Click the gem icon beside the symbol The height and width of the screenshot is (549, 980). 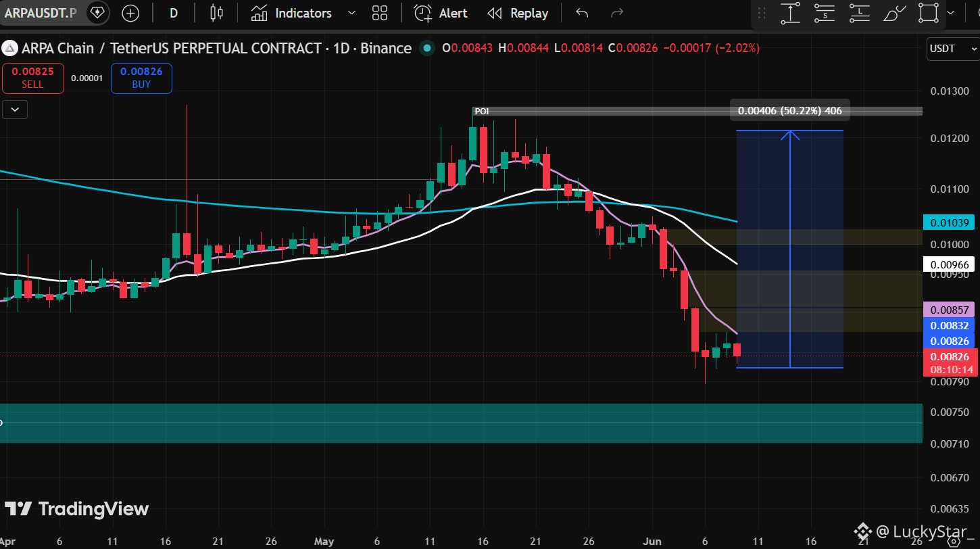[97, 13]
